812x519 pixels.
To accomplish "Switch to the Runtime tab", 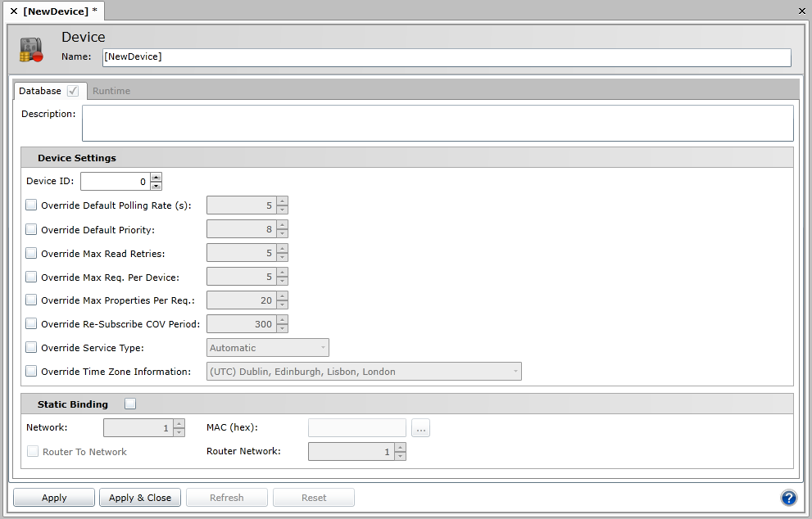I will coord(111,91).
